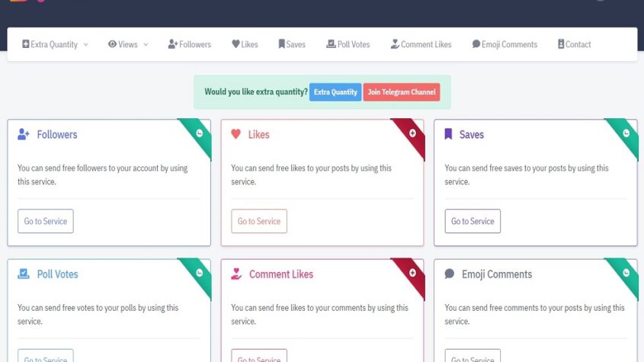Click the clock ribbon icon on Emoji Comments card
This screenshot has width=644, height=362.
point(626,273)
